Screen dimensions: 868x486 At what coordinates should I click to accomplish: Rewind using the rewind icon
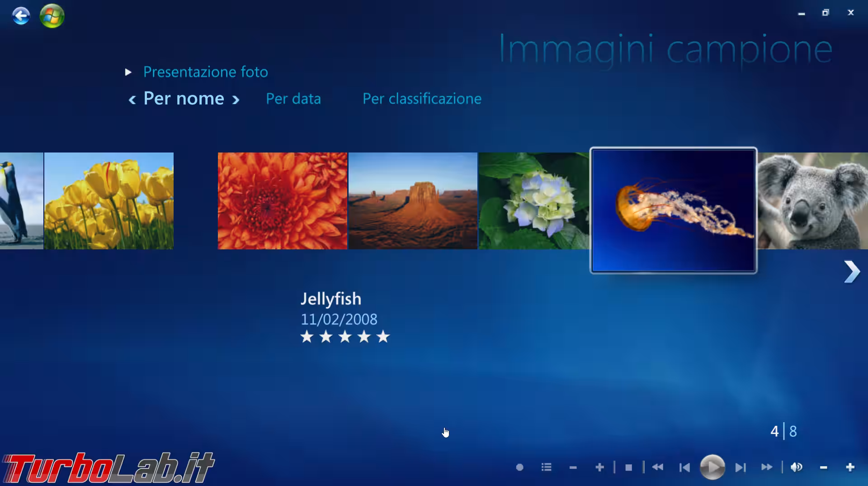(x=657, y=467)
